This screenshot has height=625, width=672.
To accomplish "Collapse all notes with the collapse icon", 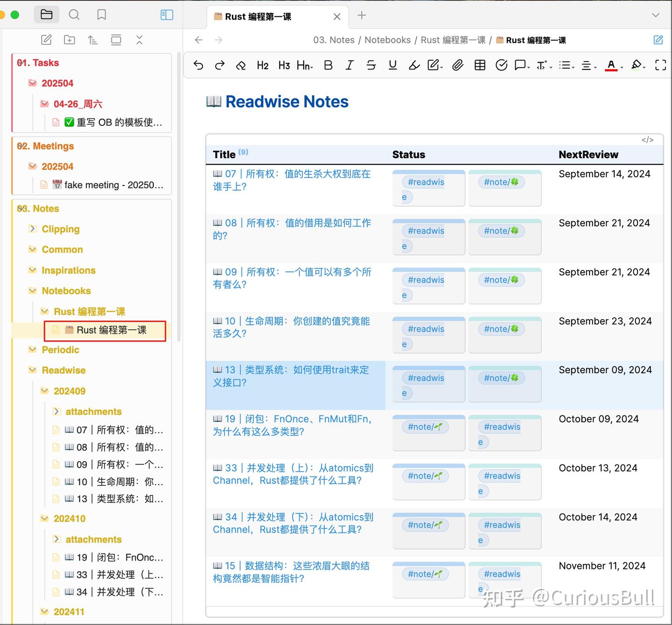I will click(139, 40).
